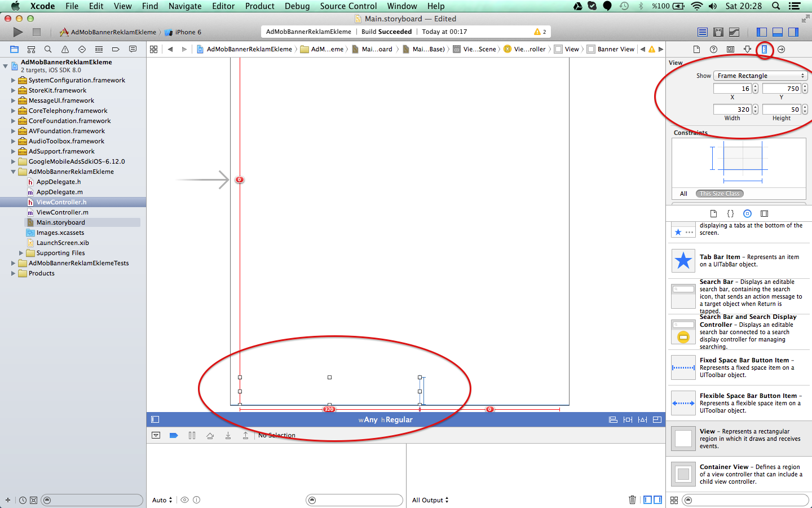The width and height of the screenshot is (812, 508).
Task: Run the project with Play button
Action: [18, 32]
